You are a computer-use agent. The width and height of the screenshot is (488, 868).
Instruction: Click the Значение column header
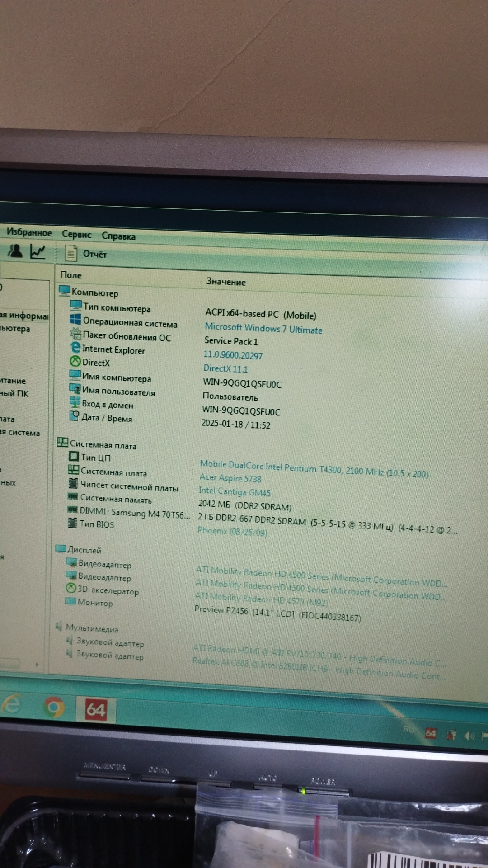click(226, 282)
